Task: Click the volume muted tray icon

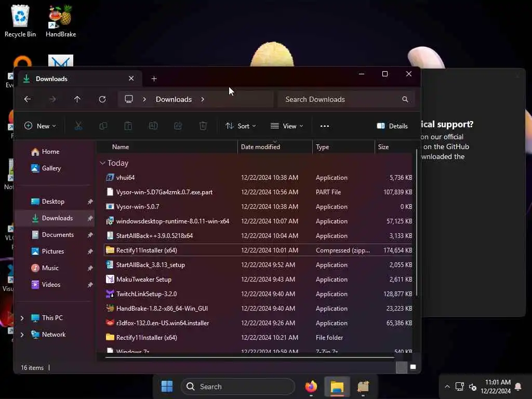Action: 472,387
